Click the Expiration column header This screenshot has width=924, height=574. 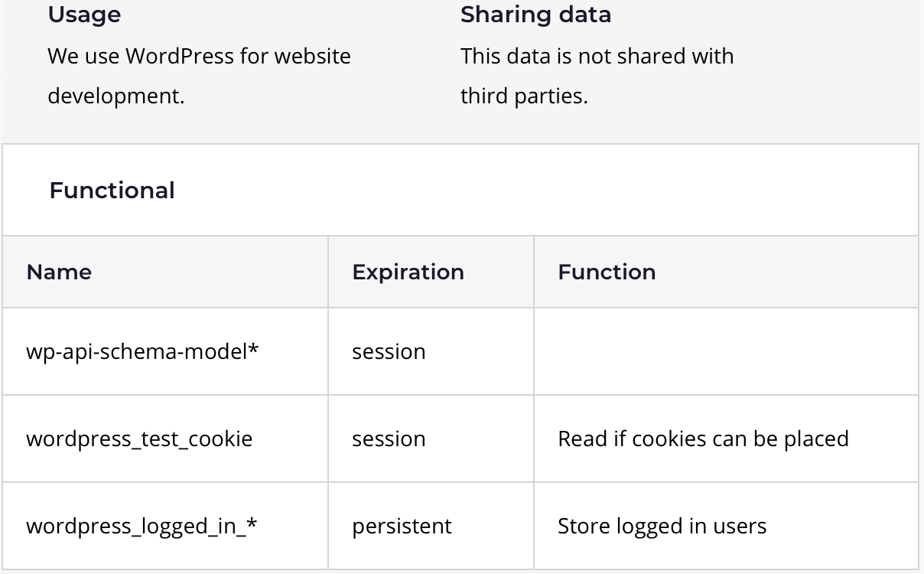click(408, 272)
